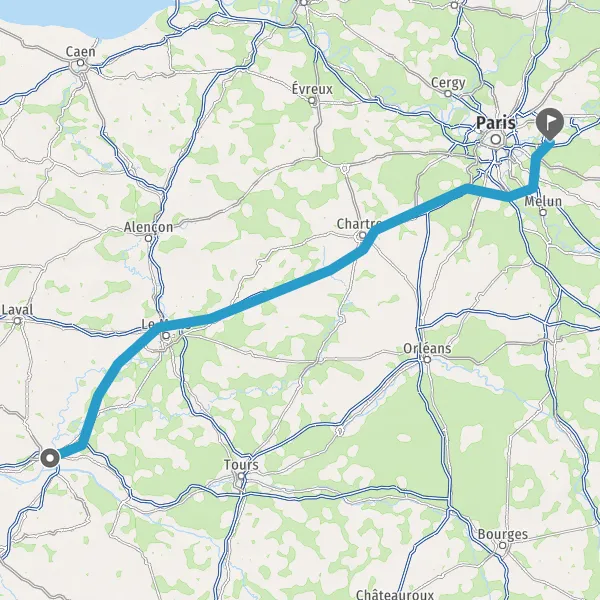Select the Paris city dot
Viewport: 600px width, 600px height.
[496, 139]
